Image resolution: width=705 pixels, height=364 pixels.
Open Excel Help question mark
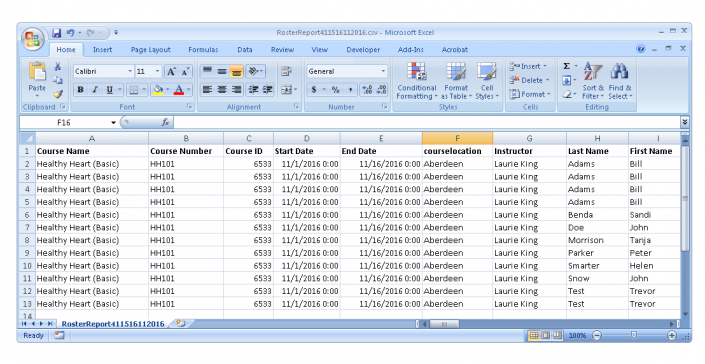click(x=641, y=49)
